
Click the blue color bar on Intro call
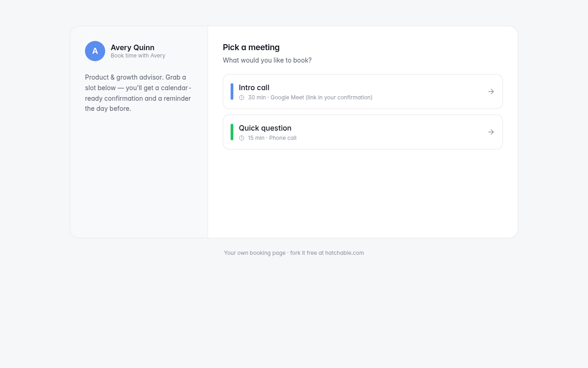click(232, 92)
